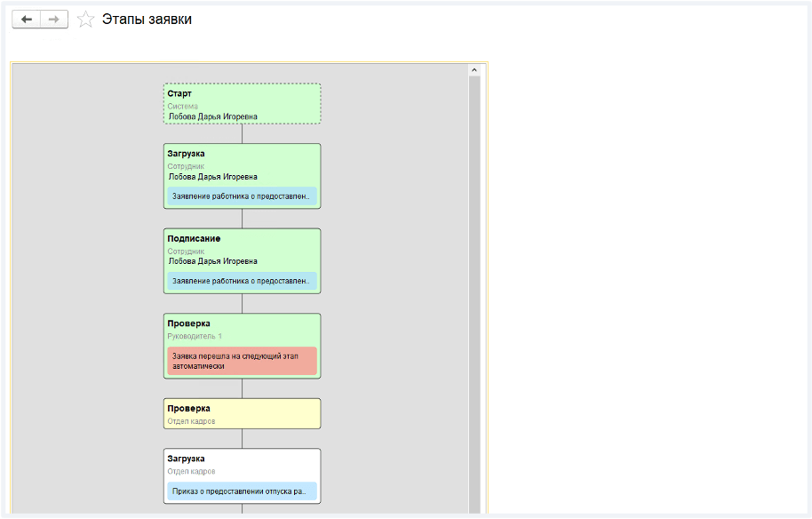The image size is (812, 519).
Task: Click Лобова Дарья Игоревна in Подписание block
Action: (213, 261)
